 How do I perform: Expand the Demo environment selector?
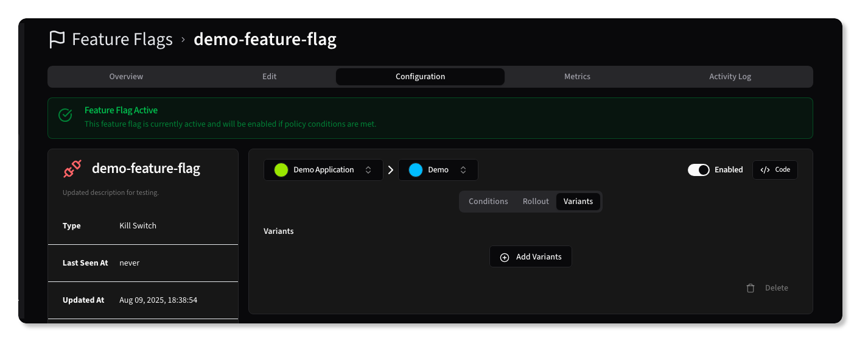click(438, 170)
